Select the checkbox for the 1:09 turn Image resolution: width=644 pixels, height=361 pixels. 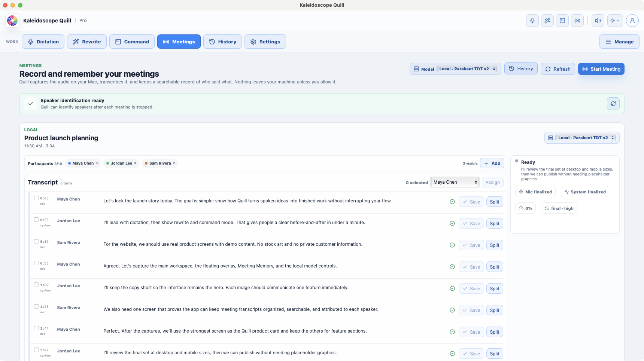pyautogui.click(x=36, y=285)
